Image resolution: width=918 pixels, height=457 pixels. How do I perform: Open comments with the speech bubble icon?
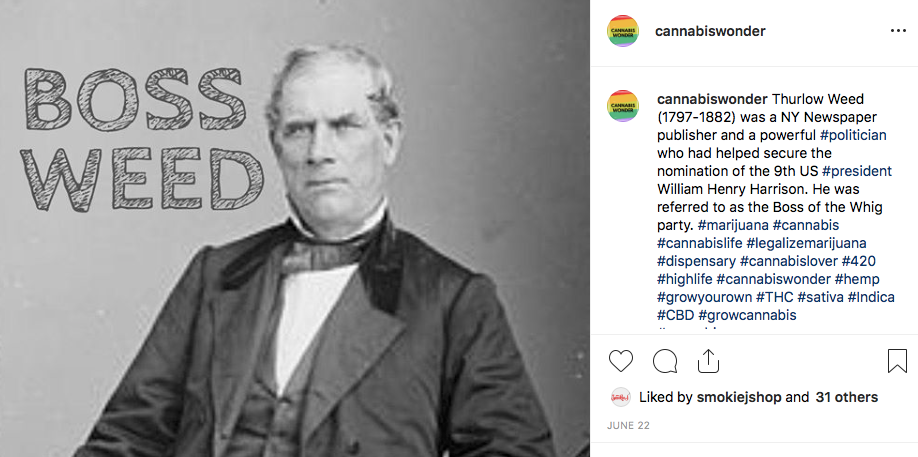[665, 361]
